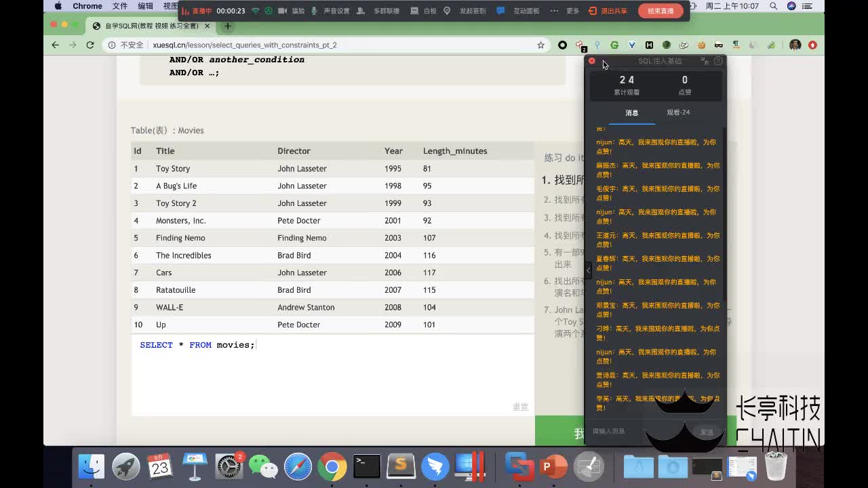Reload the xuesql.cn page

pos(90,45)
